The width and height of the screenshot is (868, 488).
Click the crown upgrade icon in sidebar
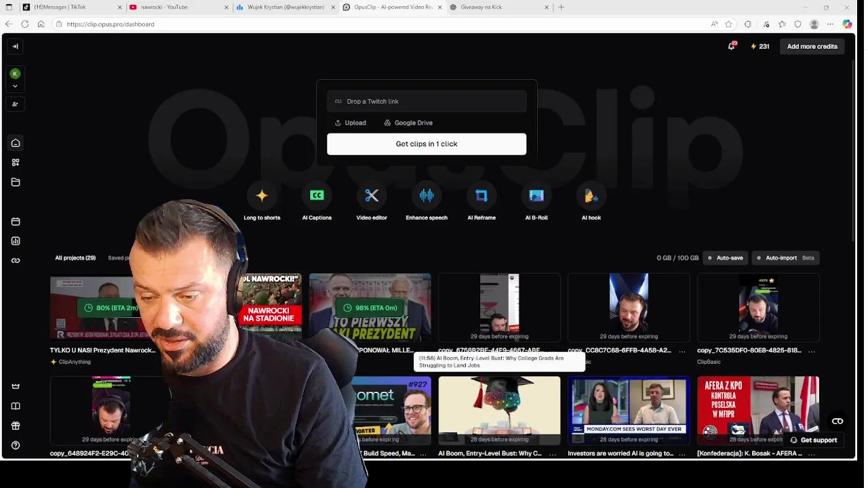pos(16,386)
